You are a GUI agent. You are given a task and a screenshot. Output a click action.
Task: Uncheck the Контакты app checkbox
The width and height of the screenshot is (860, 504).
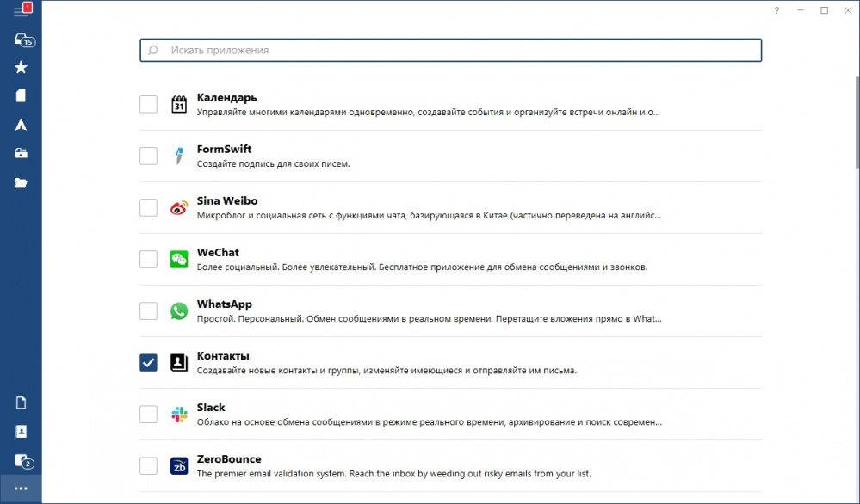tap(148, 362)
